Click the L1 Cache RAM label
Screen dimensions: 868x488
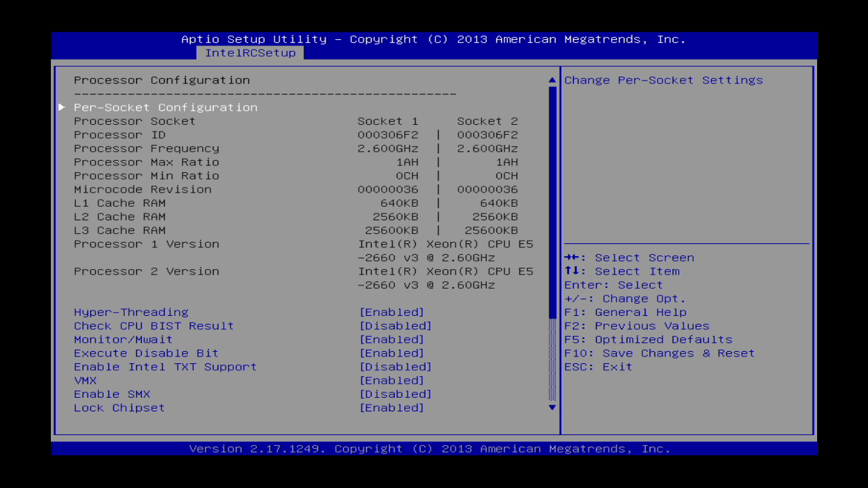[x=119, y=203]
